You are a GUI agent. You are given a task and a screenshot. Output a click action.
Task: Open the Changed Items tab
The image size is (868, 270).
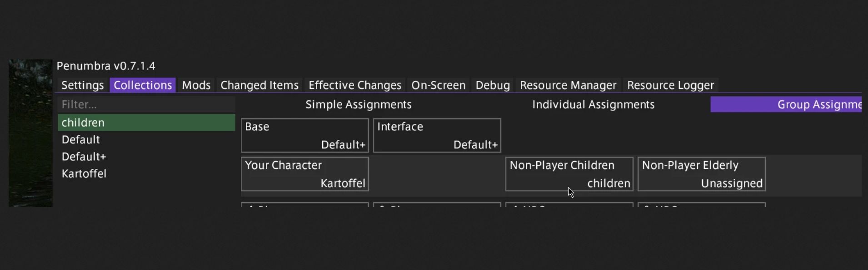pyautogui.click(x=259, y=85)
